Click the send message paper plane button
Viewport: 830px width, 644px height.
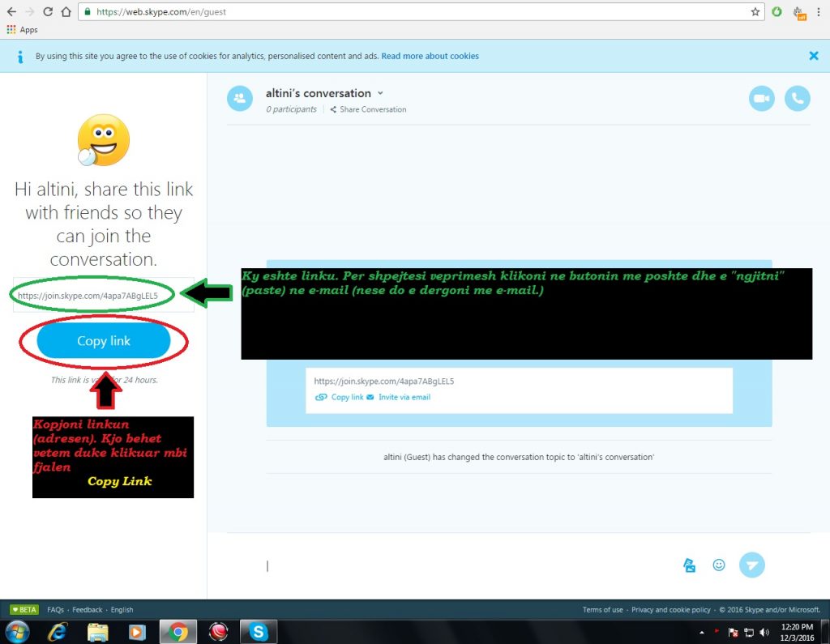tap(751, 565)
